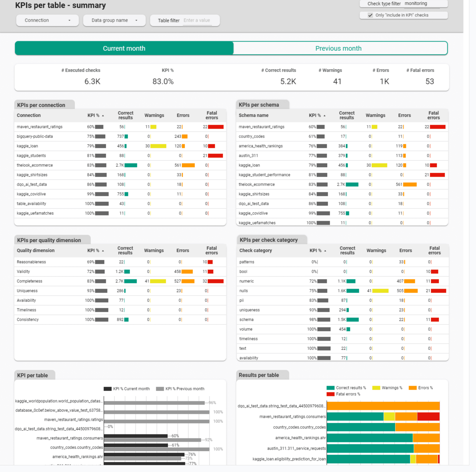Switch to the Previous month tab

(x=338, y=48)
